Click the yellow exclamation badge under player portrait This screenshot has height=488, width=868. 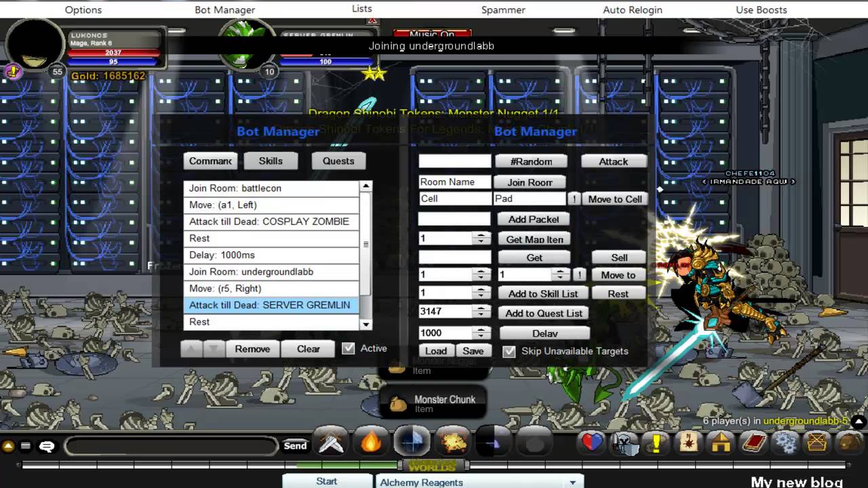13,71
